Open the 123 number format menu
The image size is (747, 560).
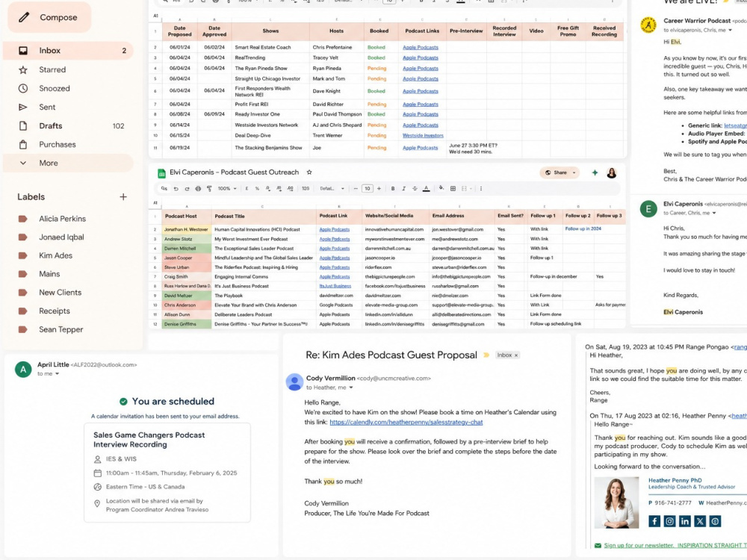tap(306, 189)
